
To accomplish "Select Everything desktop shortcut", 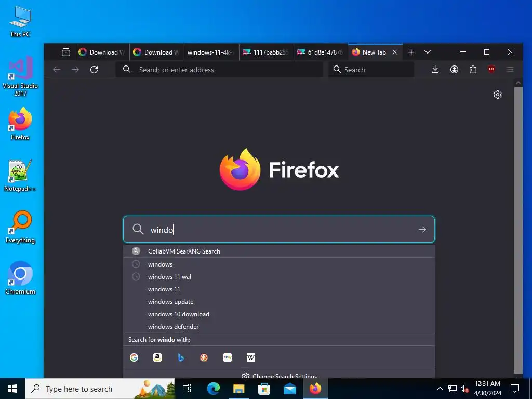I will pyautogui.click(x=20, y=227).
